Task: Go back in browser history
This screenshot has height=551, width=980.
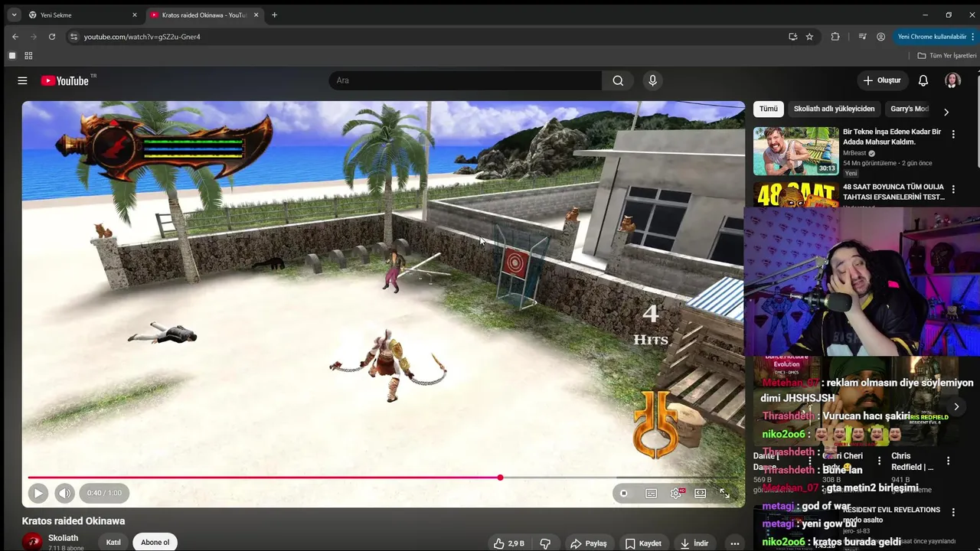Action: tap(15, 37)
